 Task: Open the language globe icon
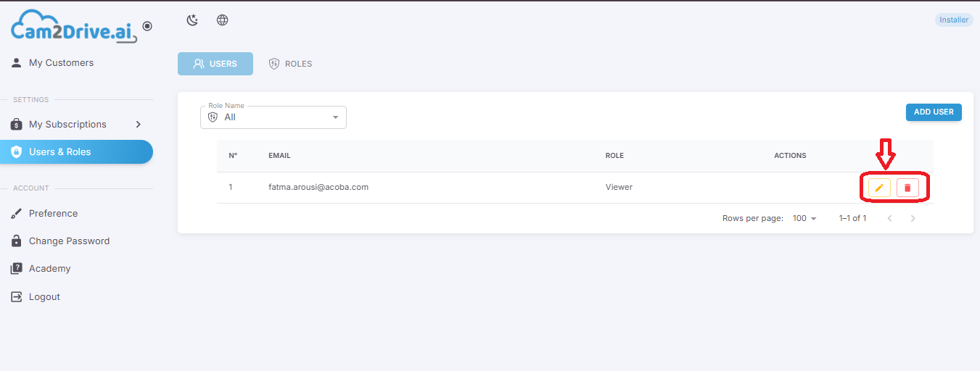(x=223, y=20)
